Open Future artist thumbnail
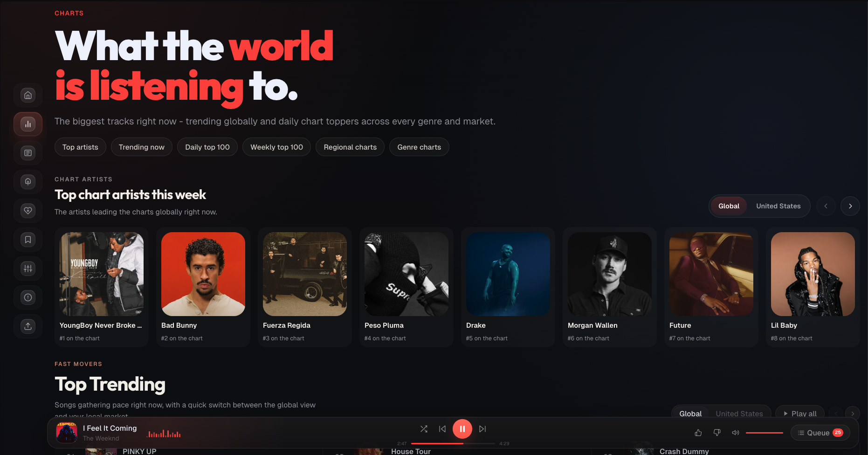868x455 pixels. (x=711, y=274)
